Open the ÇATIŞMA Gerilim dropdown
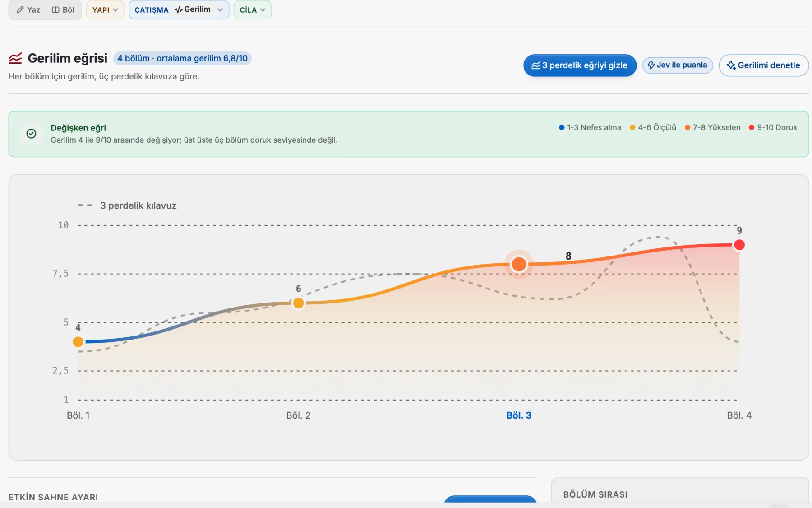 179,9
